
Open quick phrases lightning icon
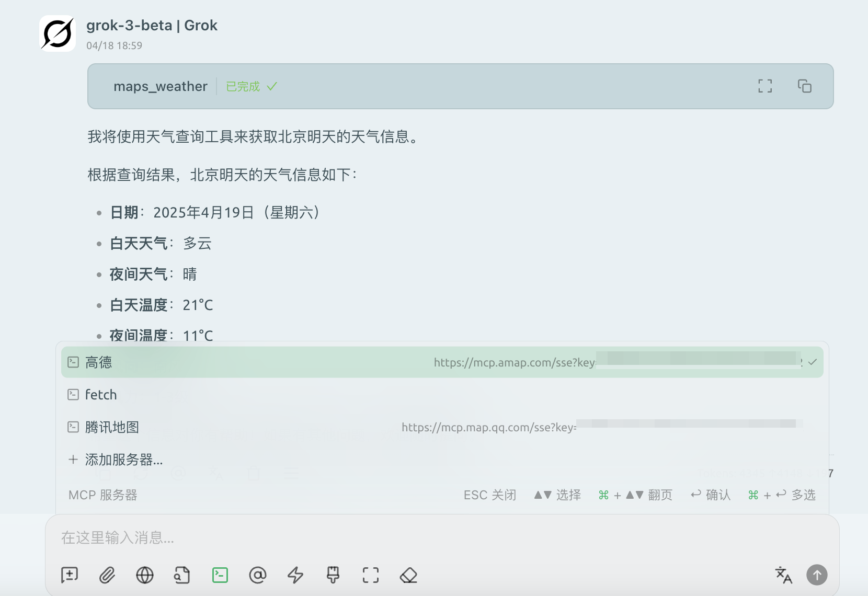tap(295, 575)
